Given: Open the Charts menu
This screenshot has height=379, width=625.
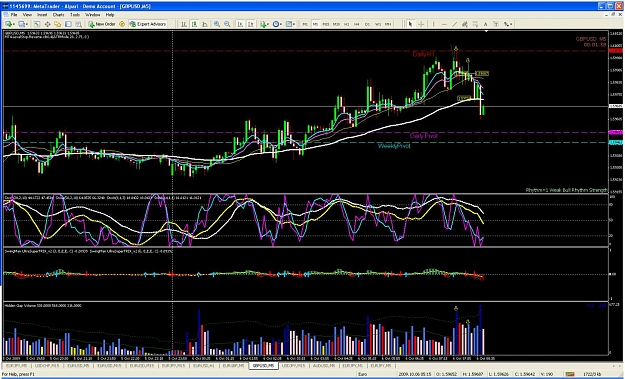Looking at the screenshot, I should click(x=58, y=15).
